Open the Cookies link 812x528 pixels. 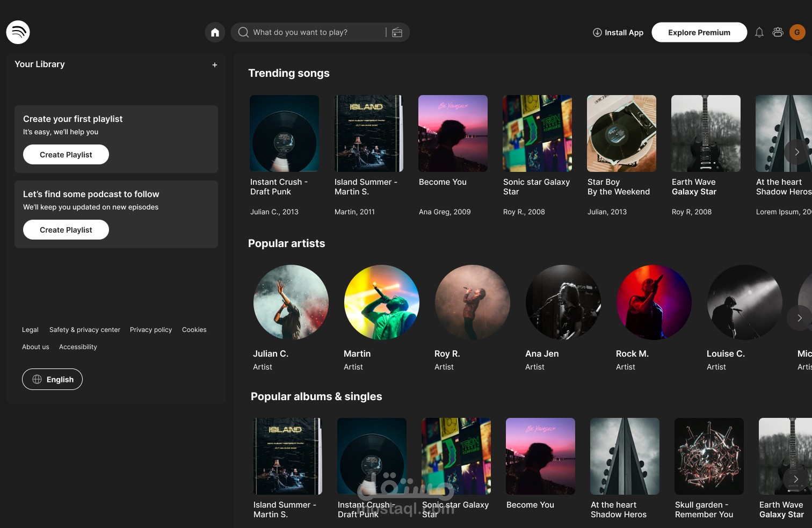(194, 330)
